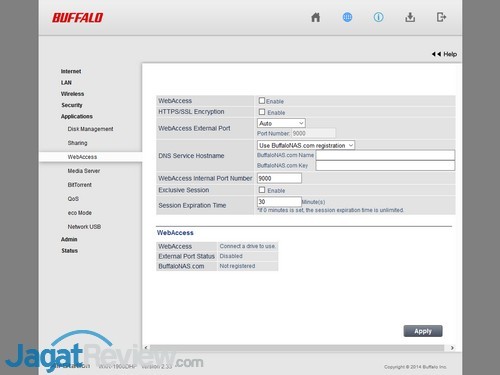
Task: Click the 'Disabled' external port status
Action: [x=231, y=256]
